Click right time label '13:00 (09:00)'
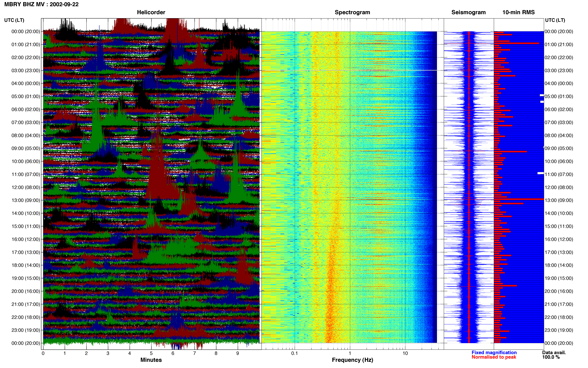Image resolution: width=588 pixels, height=368 pixels. tap(559, 200)
